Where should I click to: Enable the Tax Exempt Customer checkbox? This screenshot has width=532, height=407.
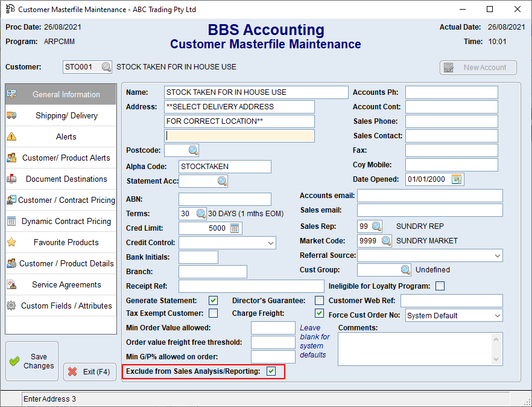213,313
